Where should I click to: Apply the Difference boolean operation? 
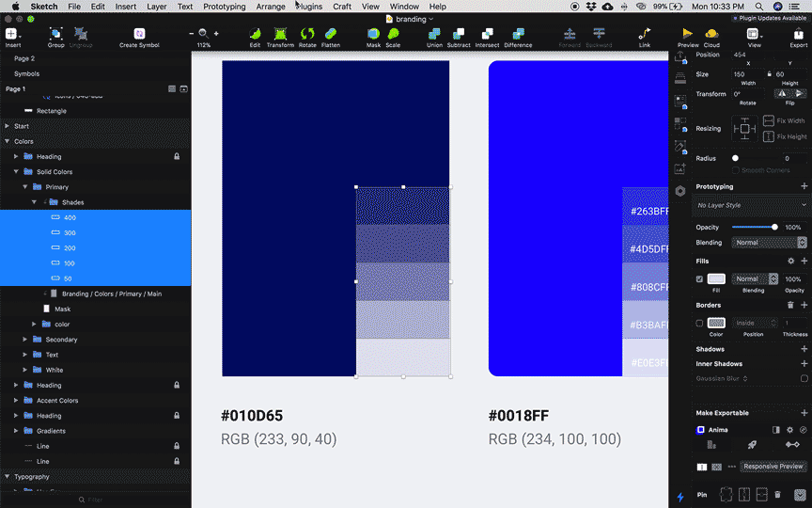click(x=518, y=34)
